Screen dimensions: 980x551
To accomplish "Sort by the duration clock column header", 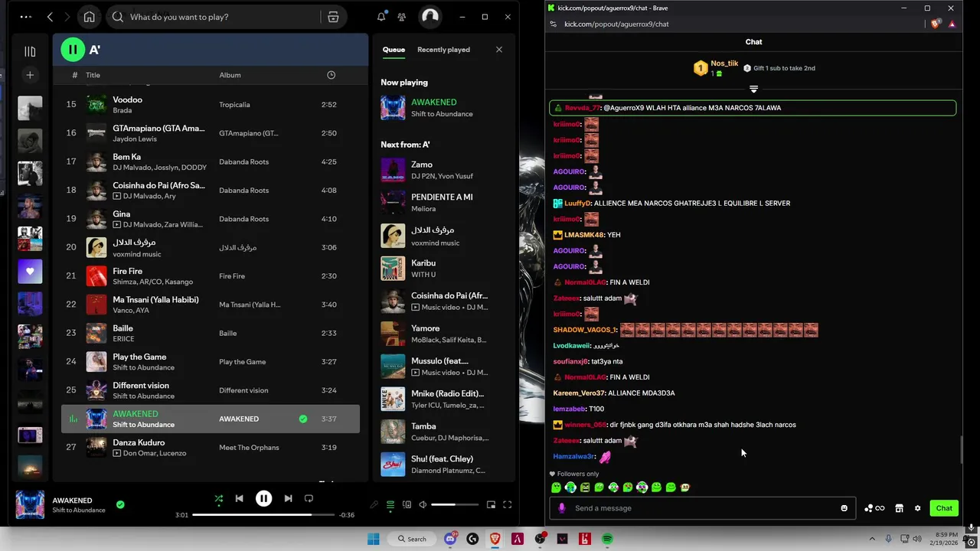I will [331, 75].
